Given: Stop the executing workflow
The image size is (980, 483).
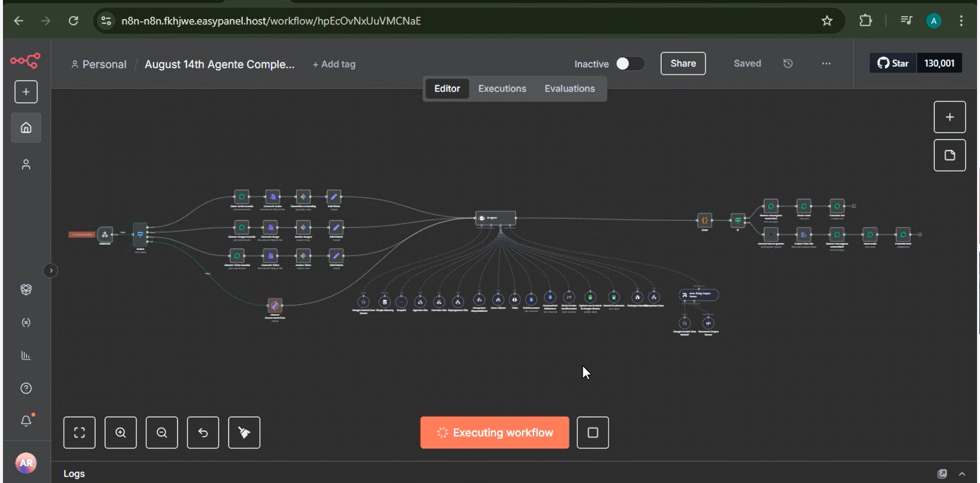Looking at the screenshot, I should tap(592, 433).
